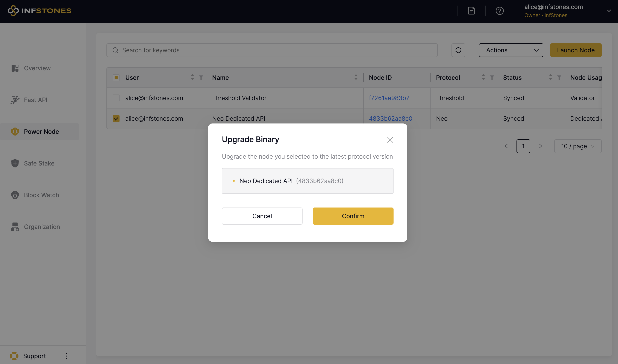Viewport: 618px width, 364px height.
Task: Click the User column filter icon
Action: [x=201, y=78]
